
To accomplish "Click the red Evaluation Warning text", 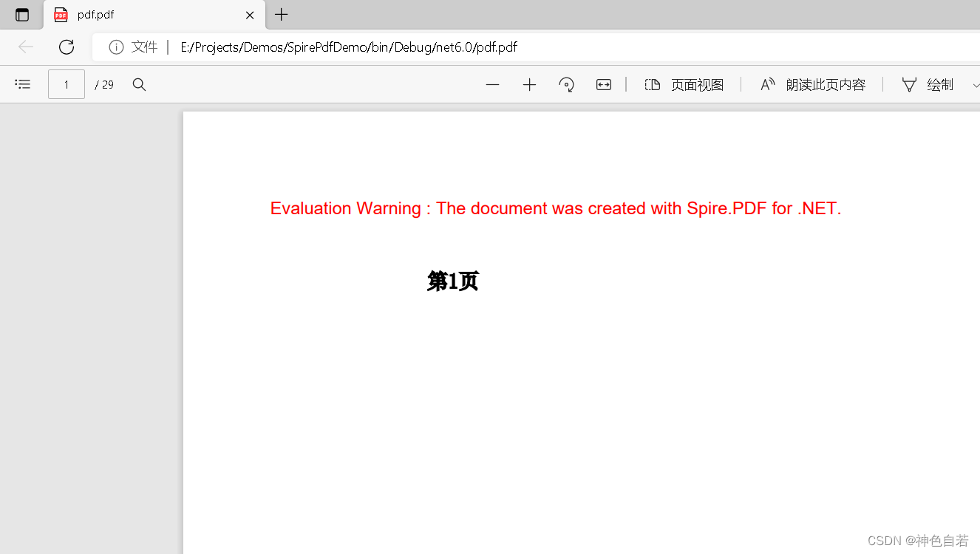I will [556, 208].
